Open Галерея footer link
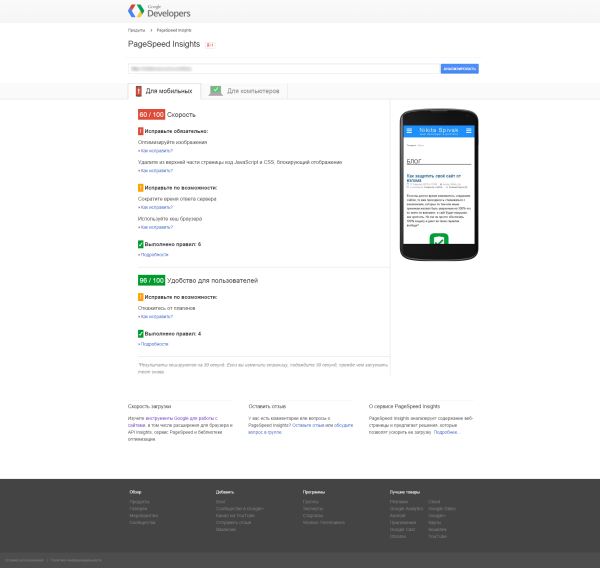Screen dimensions: 600x568 point(138,509)
